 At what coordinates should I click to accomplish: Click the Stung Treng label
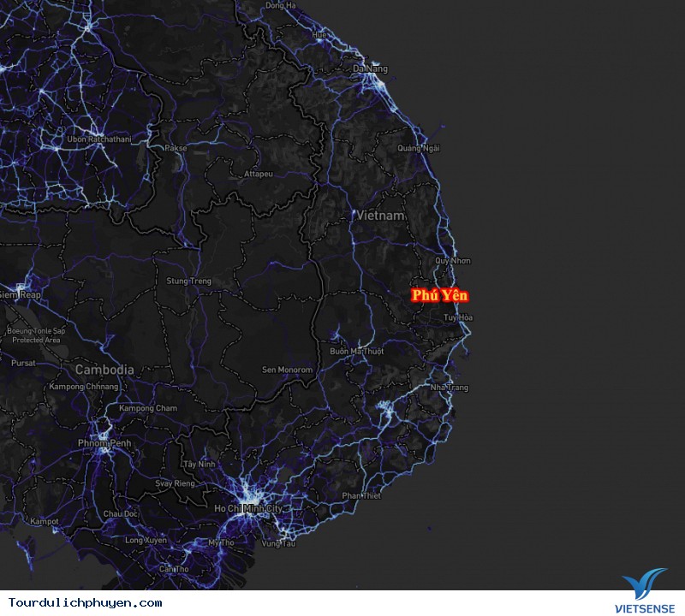click(188, 281)
